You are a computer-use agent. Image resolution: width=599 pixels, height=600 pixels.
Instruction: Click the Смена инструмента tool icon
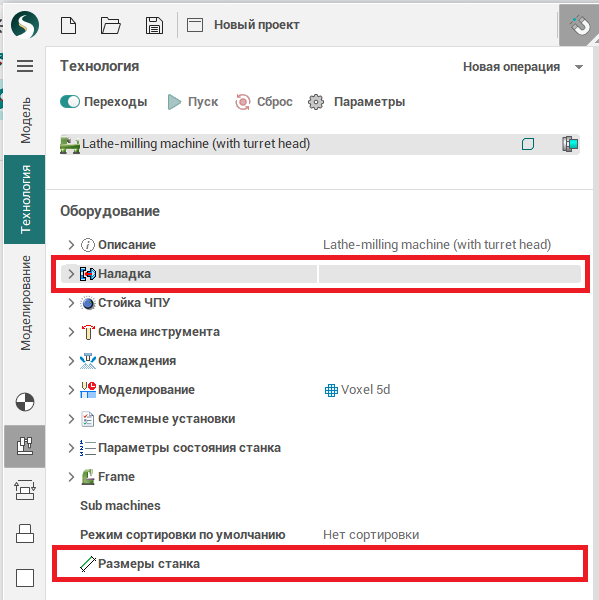(x=88, y=332)
